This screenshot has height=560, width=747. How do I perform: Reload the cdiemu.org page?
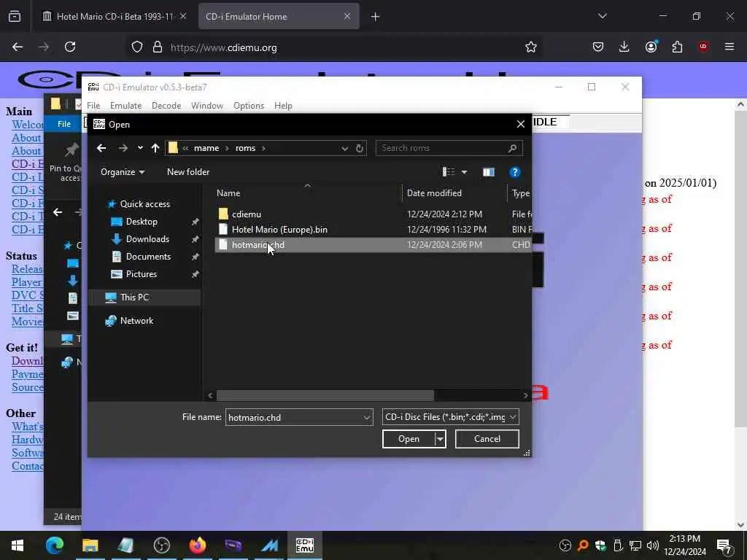click(70, 47)
